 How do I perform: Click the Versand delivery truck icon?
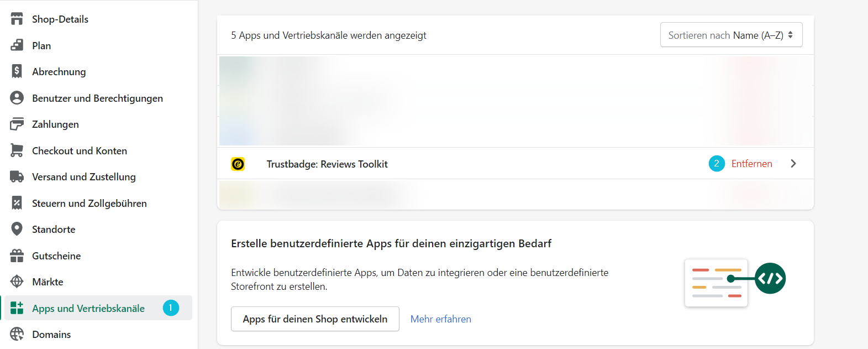coord(17,176)
